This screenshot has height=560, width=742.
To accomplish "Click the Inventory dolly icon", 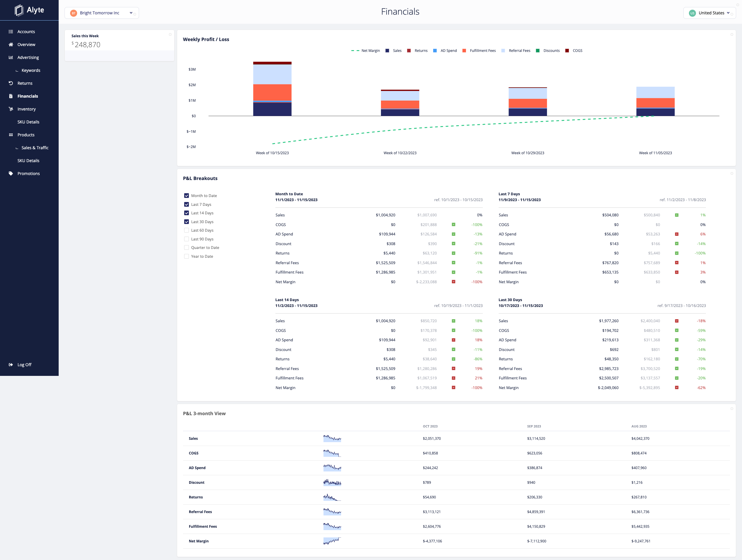I will click(11, 109).
